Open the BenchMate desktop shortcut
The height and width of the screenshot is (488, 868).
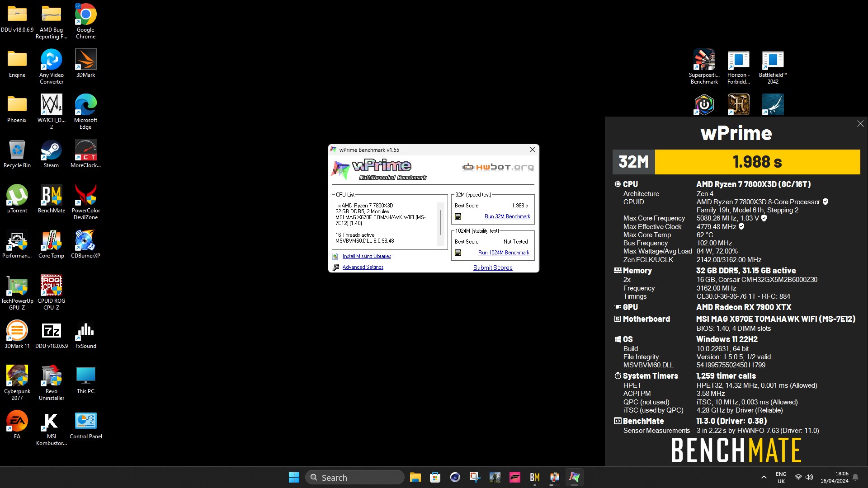coord(52,199)
